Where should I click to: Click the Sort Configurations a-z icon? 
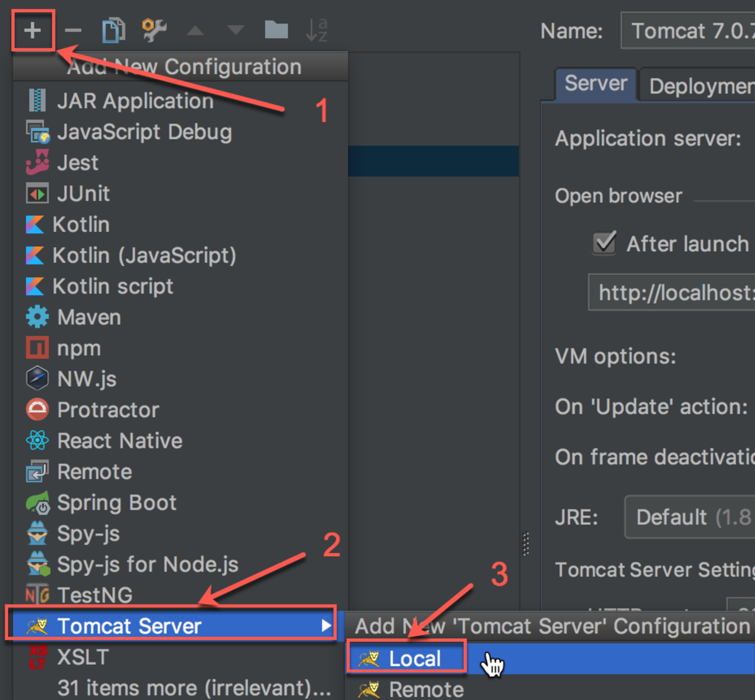pyautogui.click(x=317, y=30)
